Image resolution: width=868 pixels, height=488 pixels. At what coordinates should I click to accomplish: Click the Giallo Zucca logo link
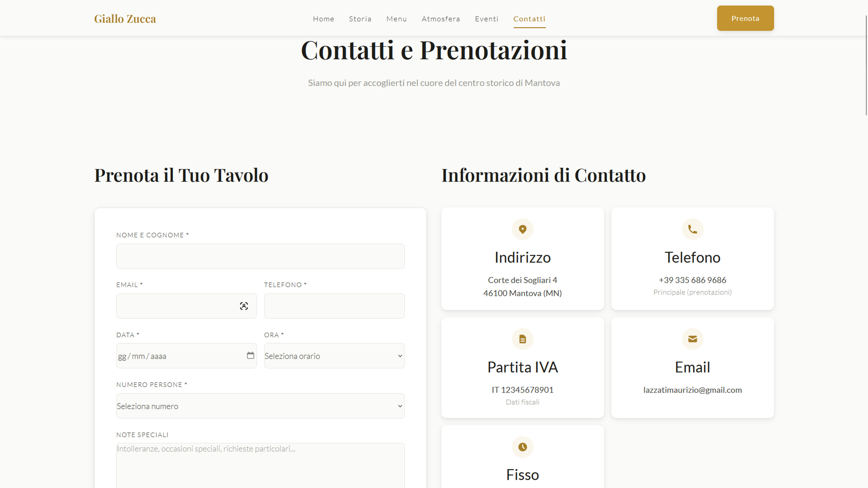(x=125, y=19)
